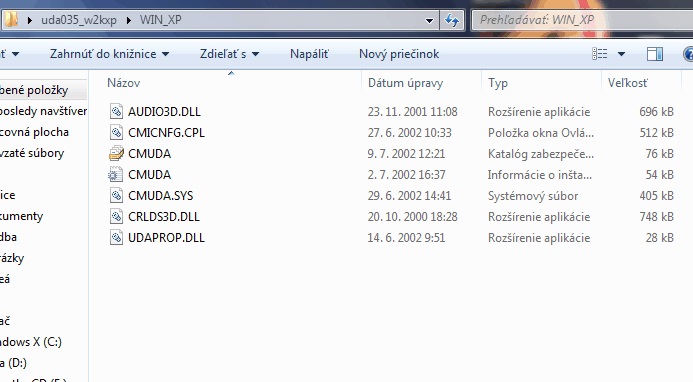The height and width of the screenshot is (382, 693).
Task: Sort by the Názov column header
Action: [123, 83]
